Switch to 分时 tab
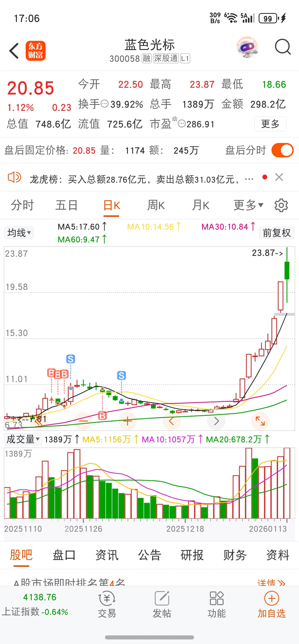The height and width of the screenshot is (644, 299). click(x=22, y=205)
